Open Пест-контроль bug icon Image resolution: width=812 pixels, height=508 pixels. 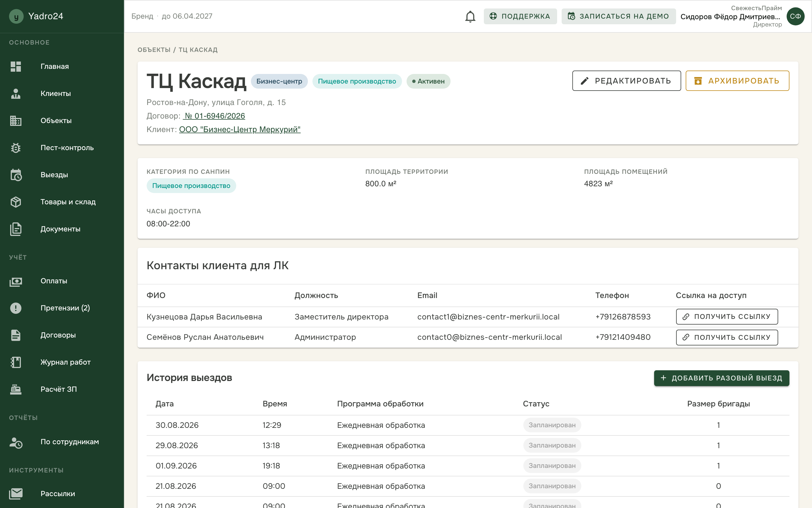point(16,148)
